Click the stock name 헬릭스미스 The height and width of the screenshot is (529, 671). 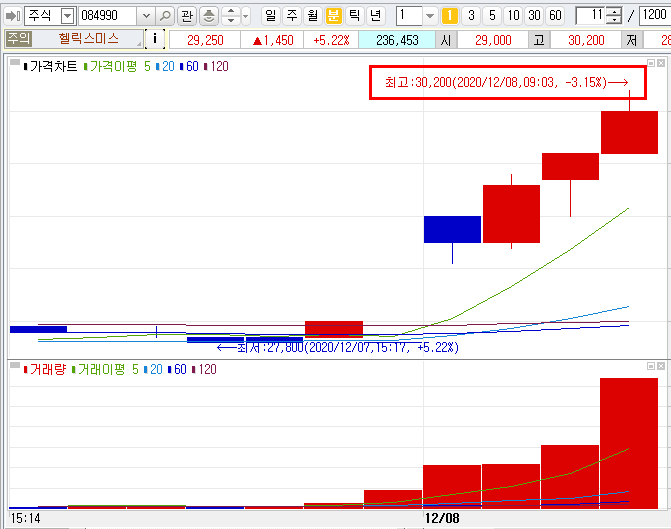click(89, 39)
